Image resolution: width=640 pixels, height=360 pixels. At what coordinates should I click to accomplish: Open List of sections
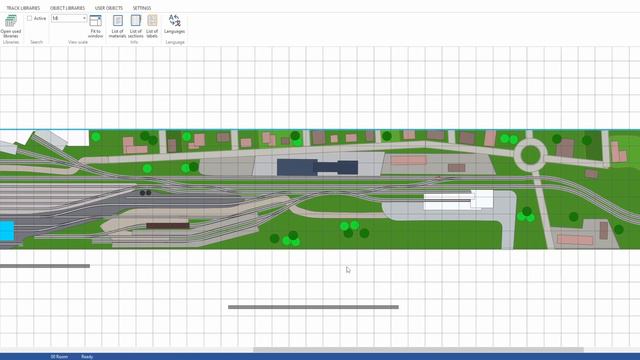[x=136, y=26]
